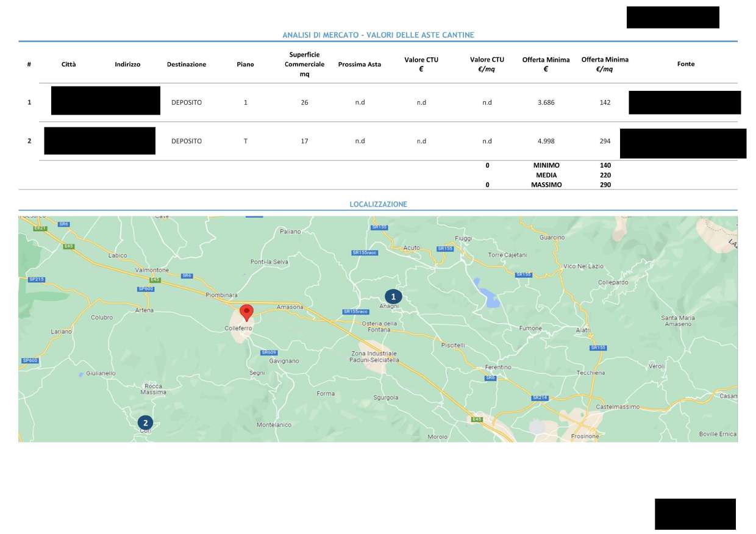Click the LOCALIZZAZIONE section heading
Image resolution: width=756 pixels, height=534 pixels.
[x=378, y=204]
